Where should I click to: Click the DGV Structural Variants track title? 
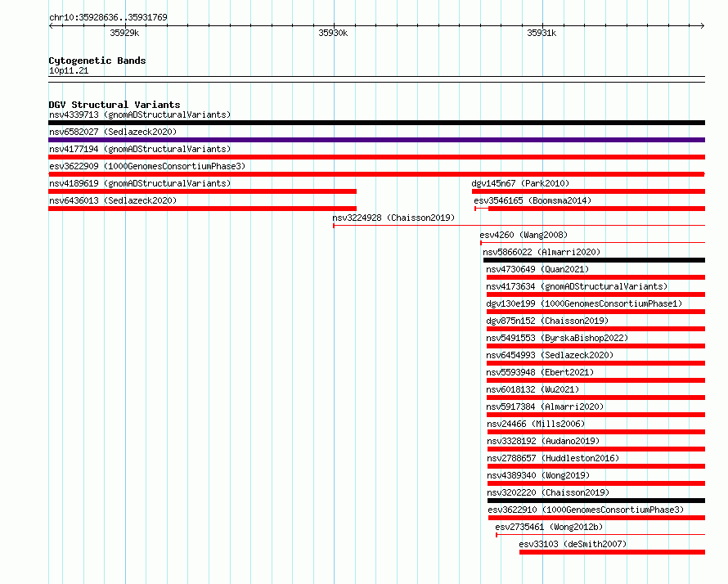tap(115, 105)
